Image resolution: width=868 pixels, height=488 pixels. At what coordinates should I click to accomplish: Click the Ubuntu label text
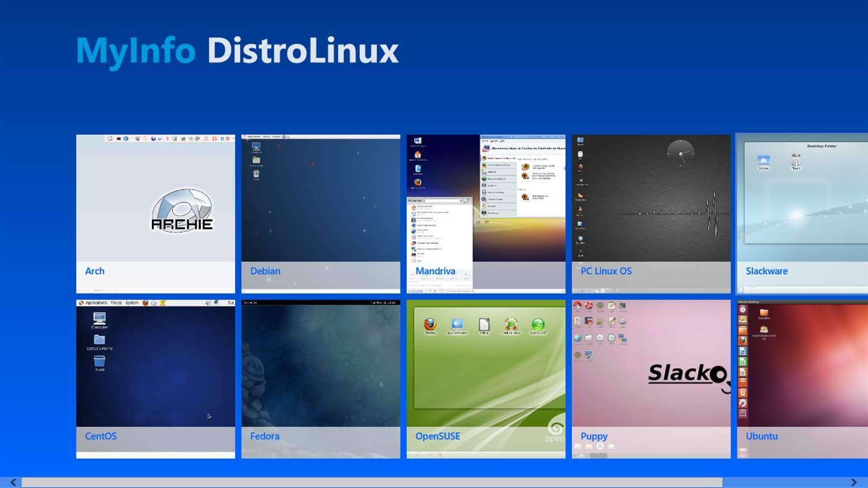(x=762, y=436)
